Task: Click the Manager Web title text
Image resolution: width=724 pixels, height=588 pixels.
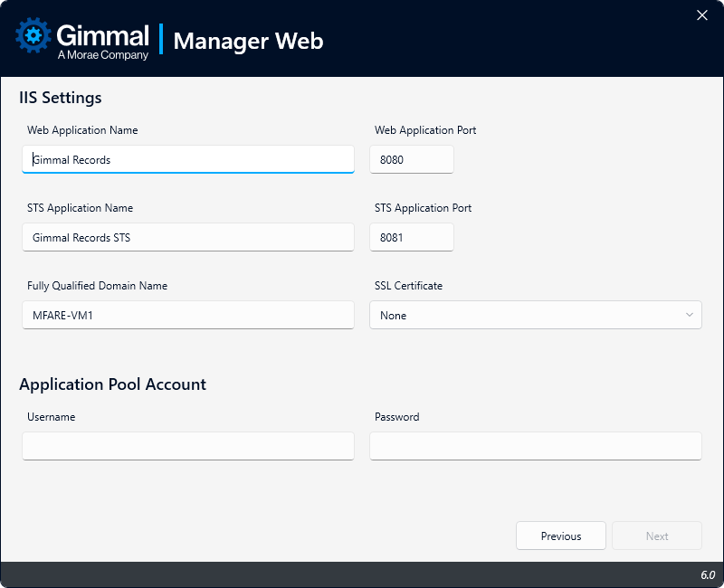Action: click(248, 41)
